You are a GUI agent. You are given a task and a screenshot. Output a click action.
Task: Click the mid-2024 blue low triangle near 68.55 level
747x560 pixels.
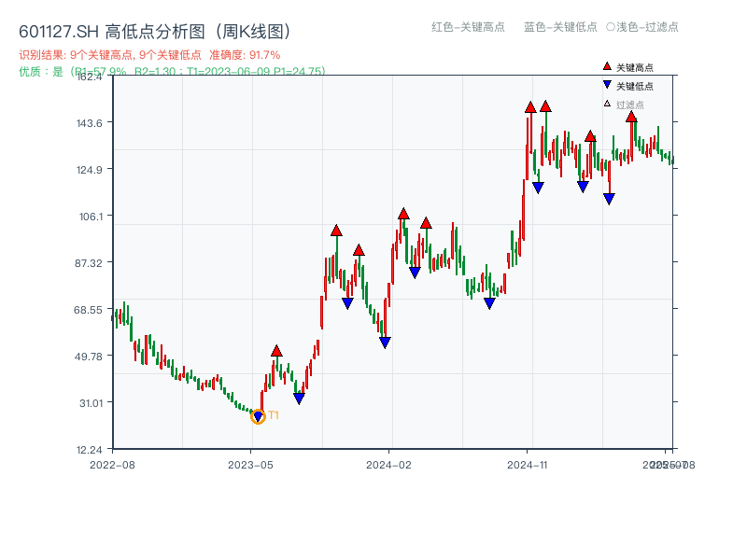pos(489,303)
